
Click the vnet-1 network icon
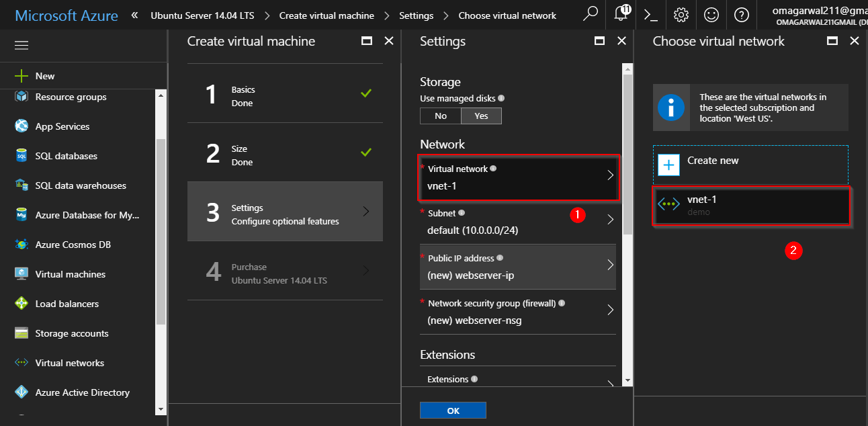[x=669, y=204]
